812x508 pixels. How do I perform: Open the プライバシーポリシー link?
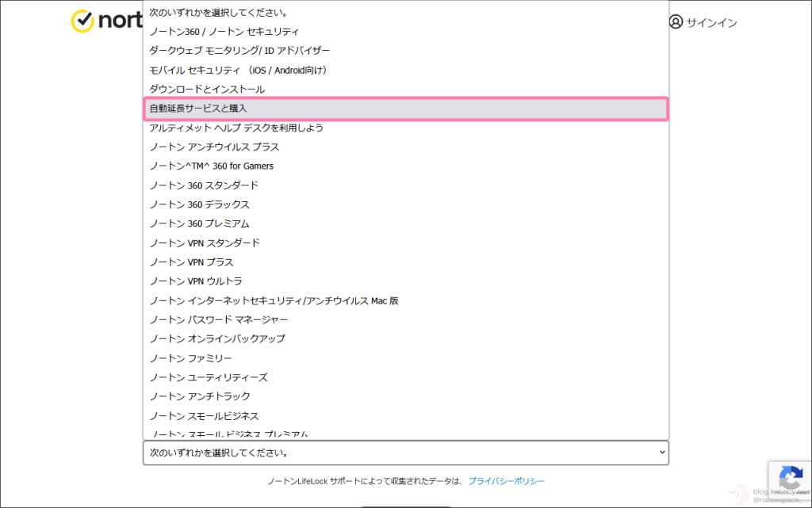click(x=506, y=481)
